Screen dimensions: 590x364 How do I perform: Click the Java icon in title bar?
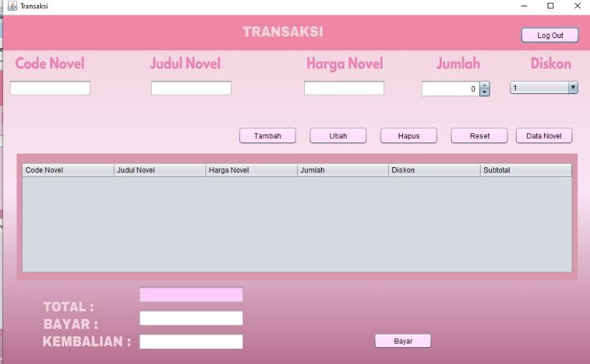12,6
